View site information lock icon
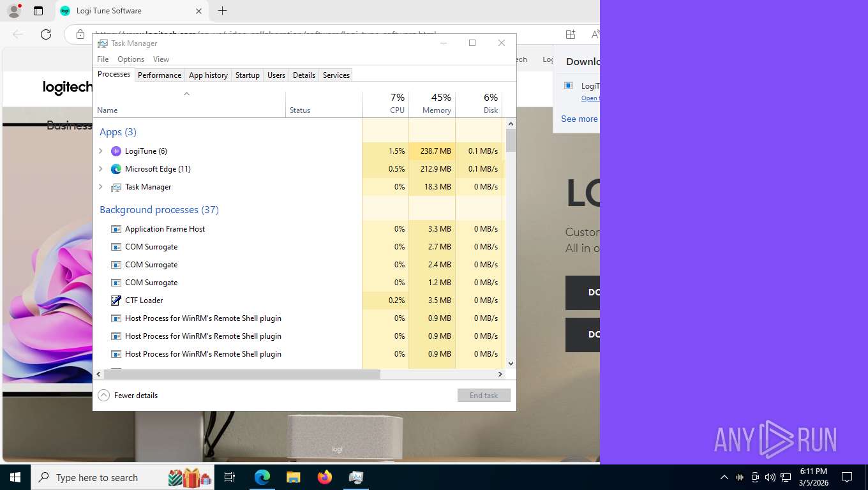Viewport: 868px width, 490px height. click(80, 34)
